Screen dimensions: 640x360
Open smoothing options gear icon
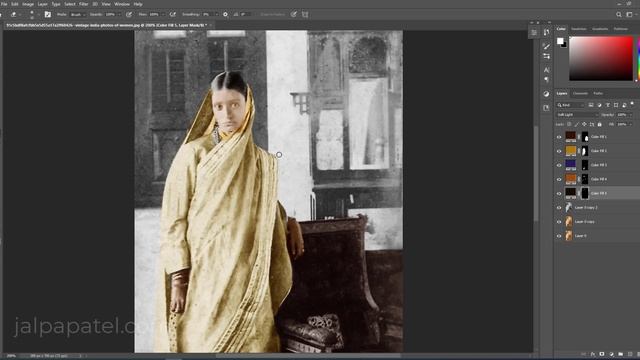click(x=225, y=14)
